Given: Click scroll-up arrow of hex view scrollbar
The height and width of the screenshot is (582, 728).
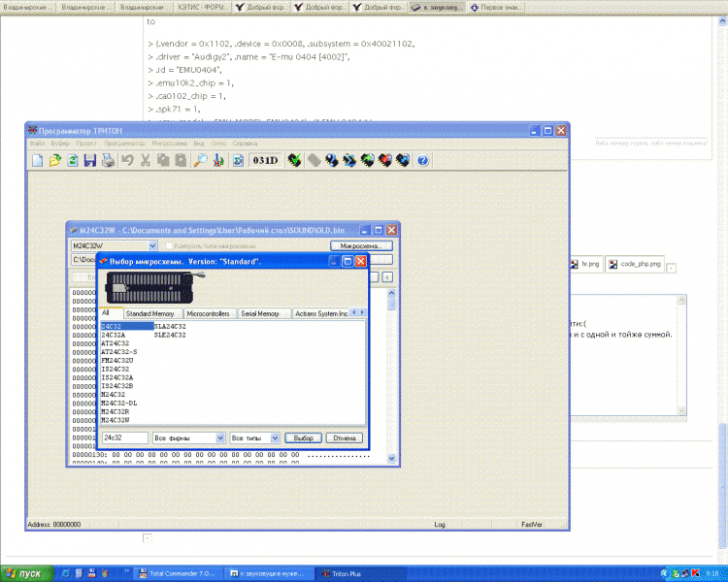Looking at the screenshot, I should pos(391,293).
